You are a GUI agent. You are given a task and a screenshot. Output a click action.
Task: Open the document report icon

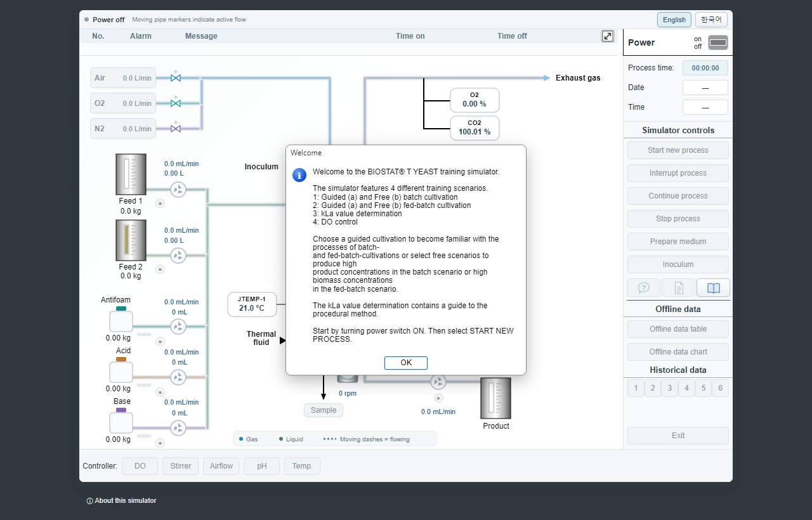679,288
